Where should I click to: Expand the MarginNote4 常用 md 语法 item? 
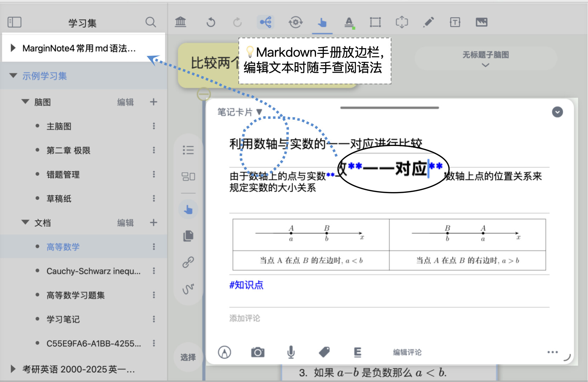[13, 48]
